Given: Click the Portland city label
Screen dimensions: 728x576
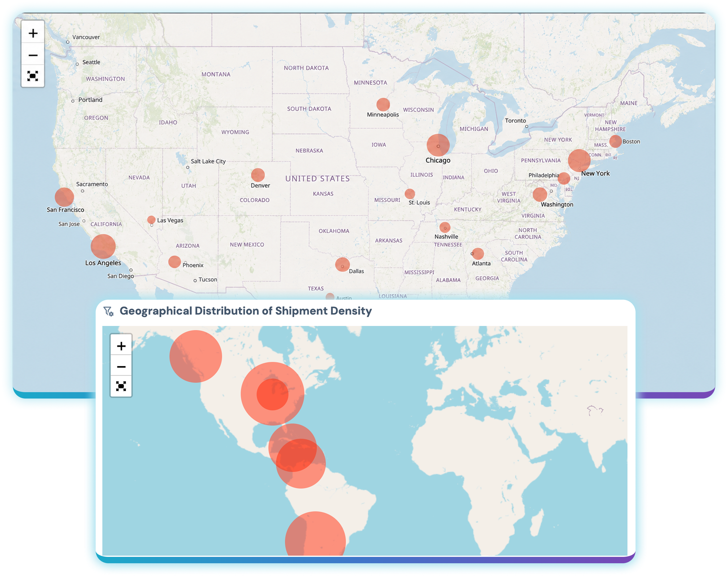Looking at the screenshot, I should (90, 99).
